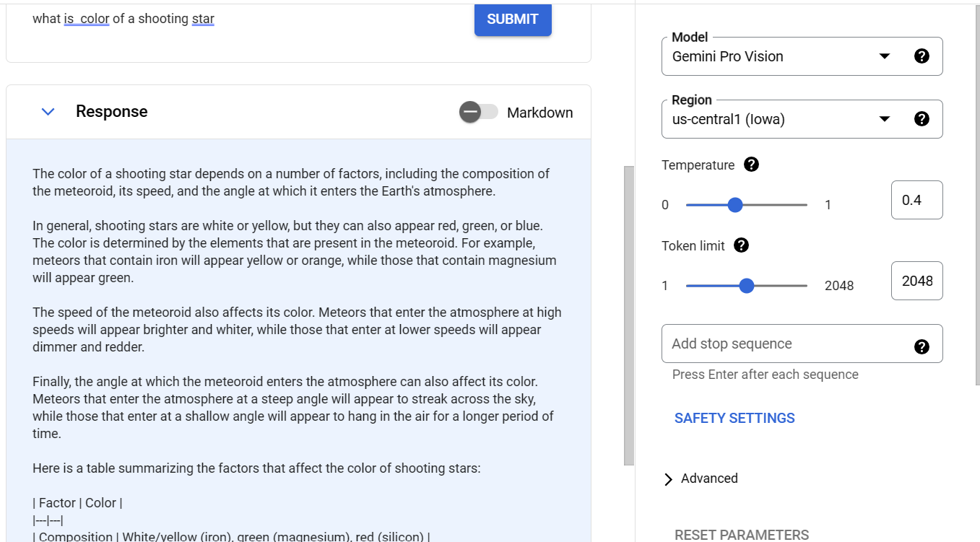The width and height of the screenshot is (980, 542).
Task: Click the Token limit value field 2048
Action: [917, 281]
